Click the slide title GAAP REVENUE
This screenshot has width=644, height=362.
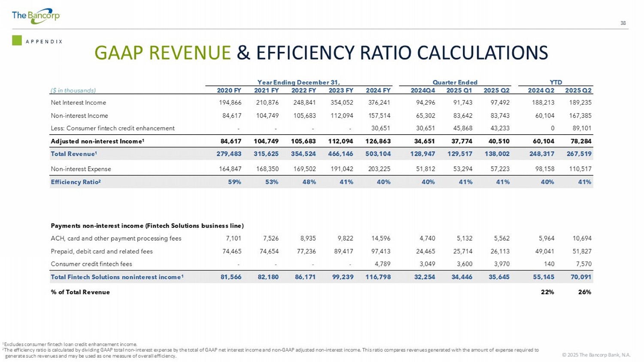pyautogui.click(x=162, y=53)
